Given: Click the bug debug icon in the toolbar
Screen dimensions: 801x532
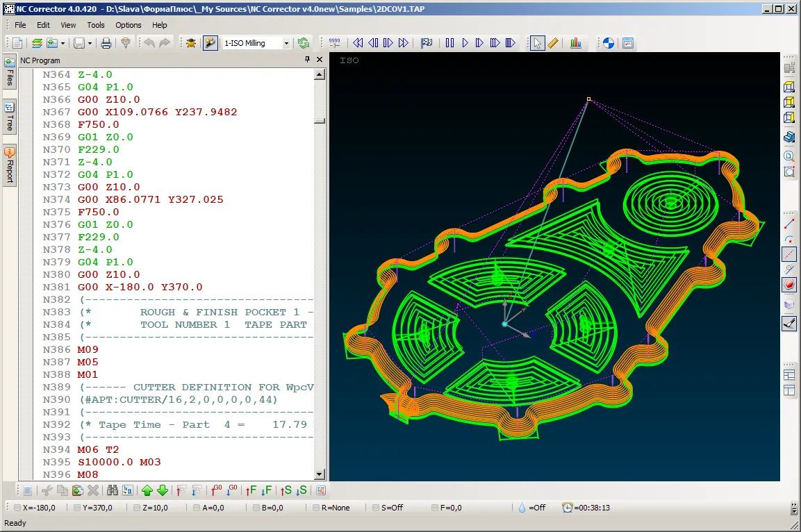Looking at the screenshot, I should [190, 42].
